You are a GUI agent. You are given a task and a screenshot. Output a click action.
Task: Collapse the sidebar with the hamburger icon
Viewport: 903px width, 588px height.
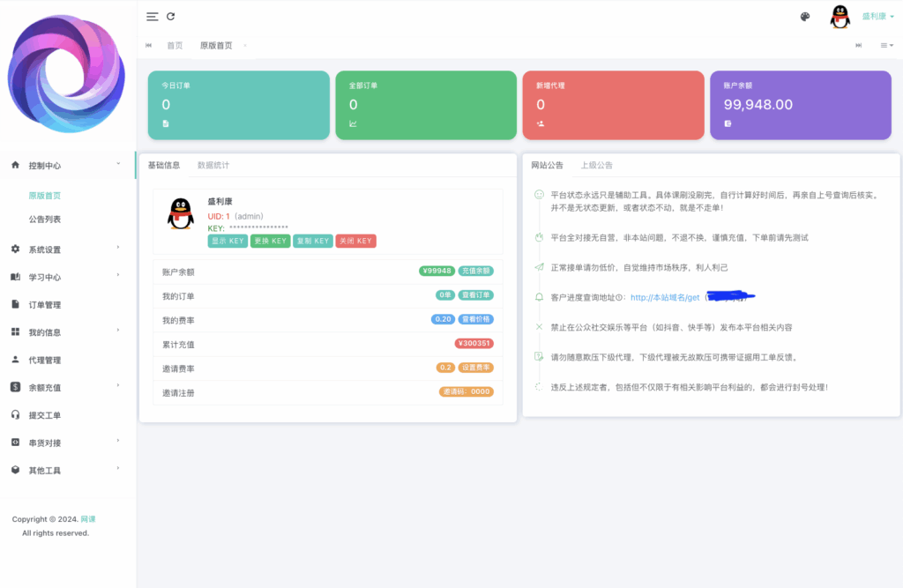[153, 17]
